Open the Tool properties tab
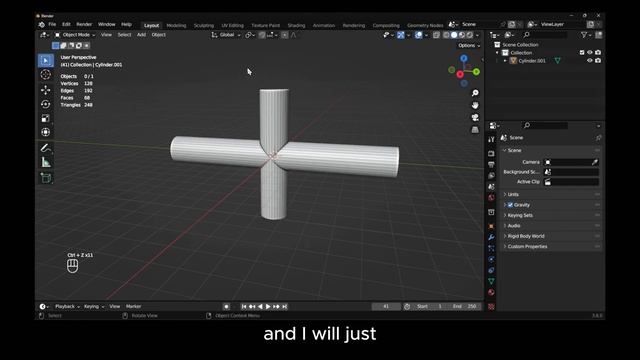Screen dimensions: 640x360 click(491, 140)
